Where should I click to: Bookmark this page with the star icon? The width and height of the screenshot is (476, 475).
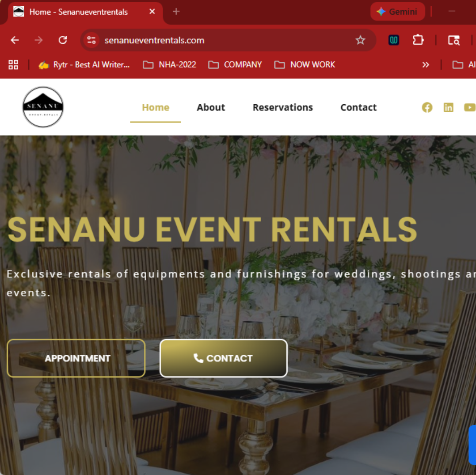coord(360,40)
